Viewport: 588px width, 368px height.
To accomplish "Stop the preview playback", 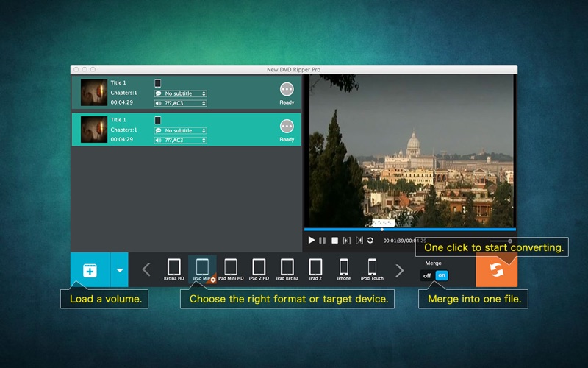I will coord(335,241).
